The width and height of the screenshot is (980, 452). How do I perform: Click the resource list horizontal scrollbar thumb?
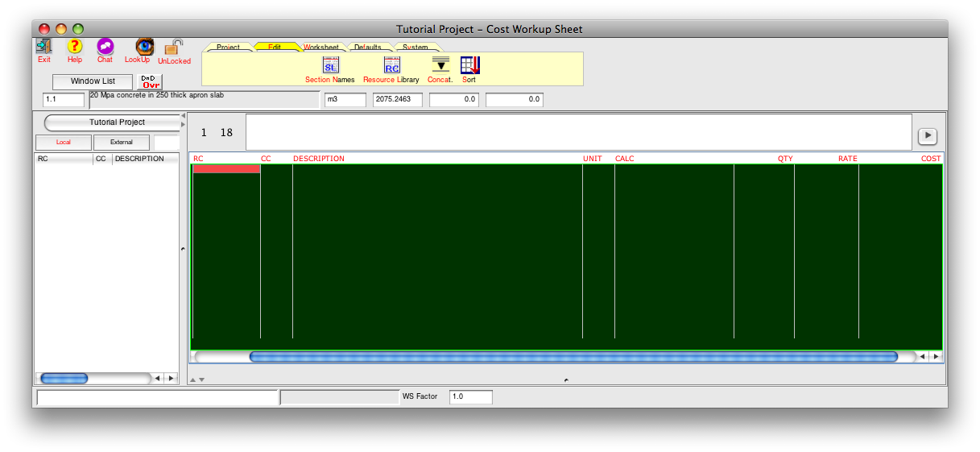click(x=64, y=378)
